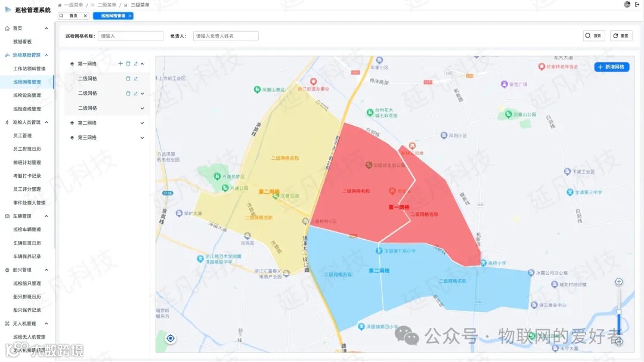Open 车辆保养记录 in sidebar
Viewport: 644px width, 362px height.
point(27,256)
